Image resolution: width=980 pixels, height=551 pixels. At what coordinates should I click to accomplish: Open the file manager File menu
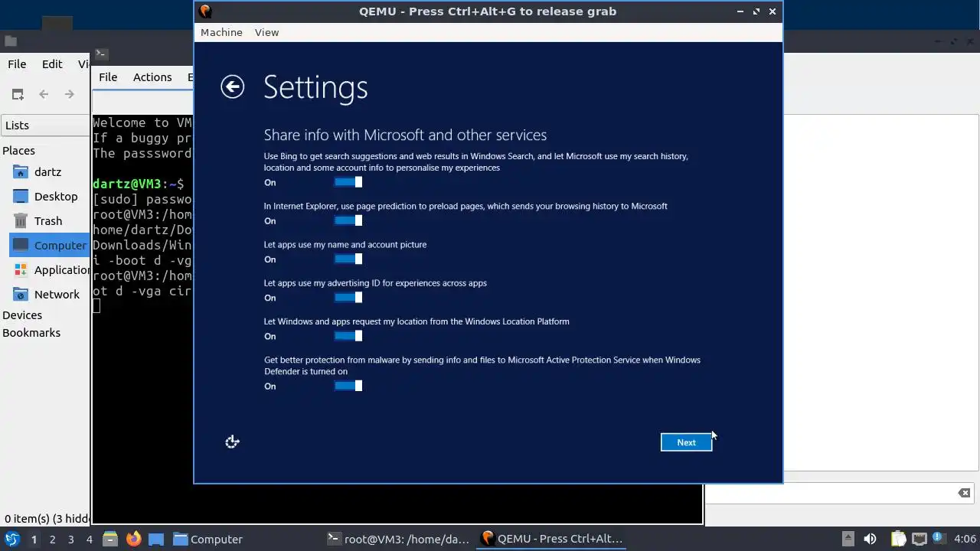(x=17, y=64)
